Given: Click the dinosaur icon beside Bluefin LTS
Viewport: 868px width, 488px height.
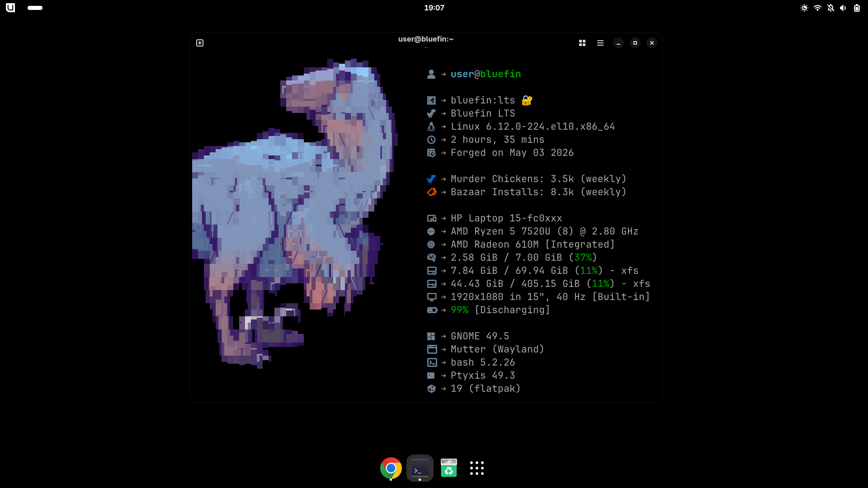Looking at the screenshot, I should (x=431, y=113).
